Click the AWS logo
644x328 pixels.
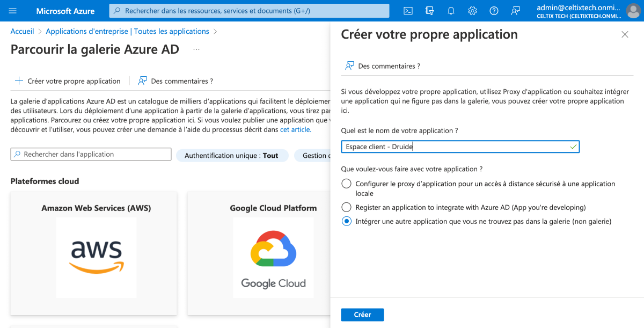tap(96, 258)
